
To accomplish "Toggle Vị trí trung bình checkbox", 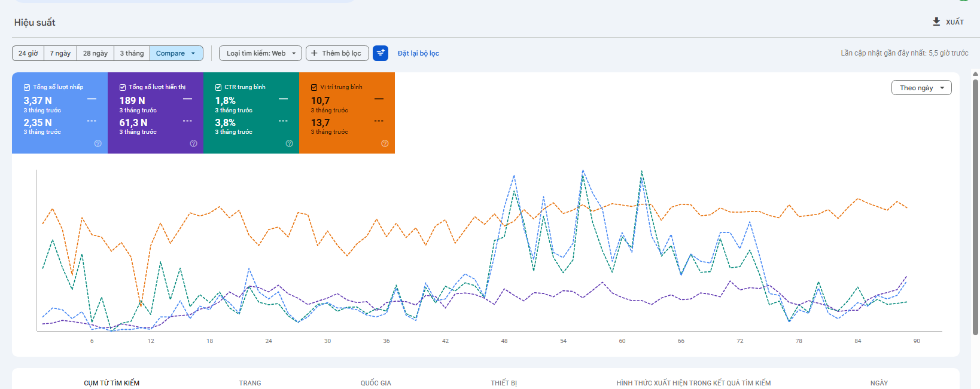I will coord(314,87).
